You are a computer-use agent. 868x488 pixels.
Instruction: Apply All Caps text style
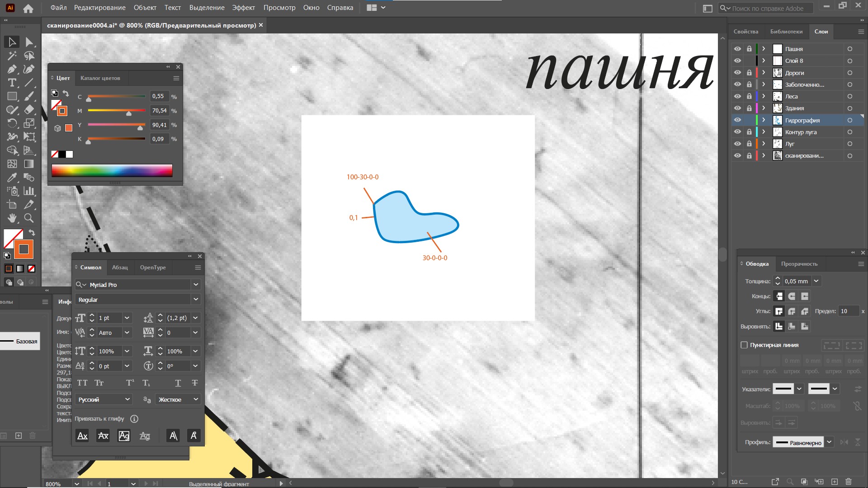click(82, 383)
